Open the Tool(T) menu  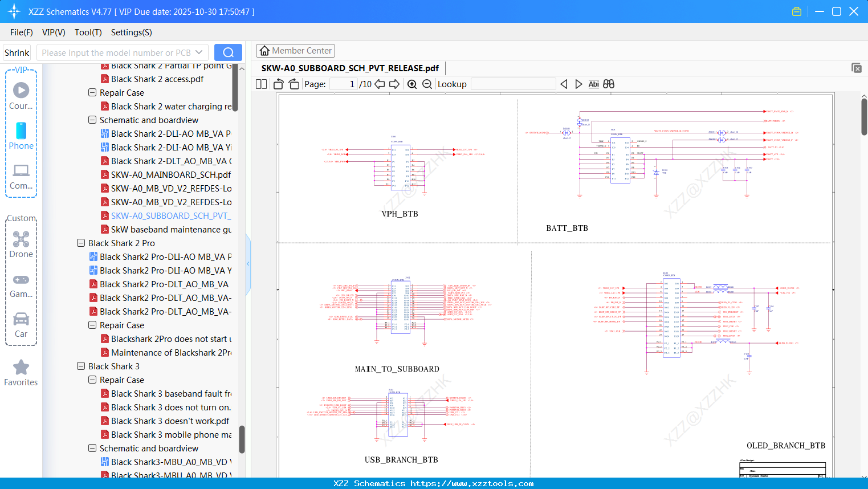pyautogui.click(x=88, y=32)
